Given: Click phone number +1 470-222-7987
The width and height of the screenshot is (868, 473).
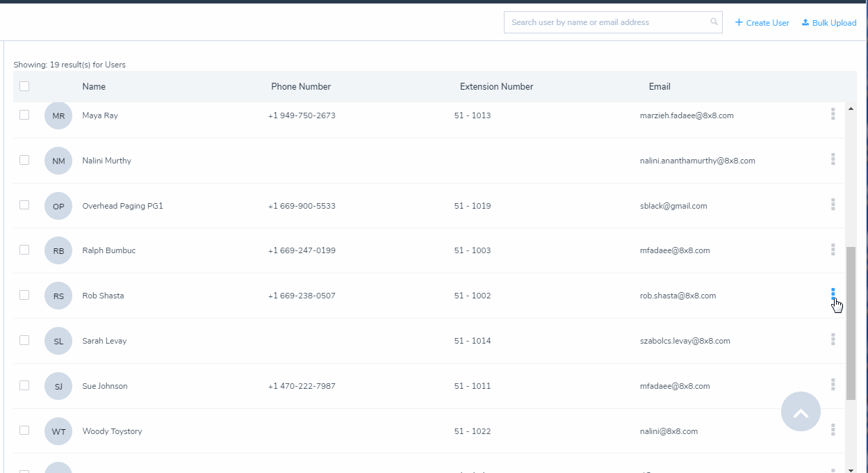Looking at the screenshot, I should click(x=302, y=386).
